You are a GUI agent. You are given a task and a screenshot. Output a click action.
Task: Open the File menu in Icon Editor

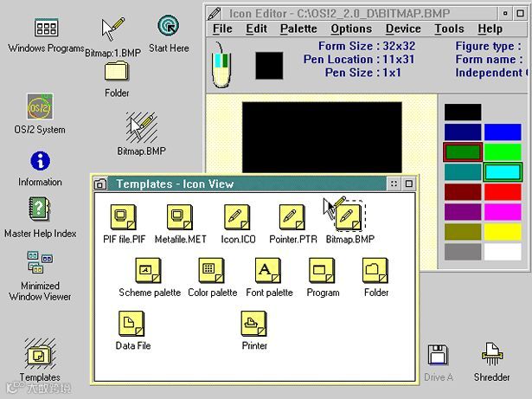click(x=222, y=29)
